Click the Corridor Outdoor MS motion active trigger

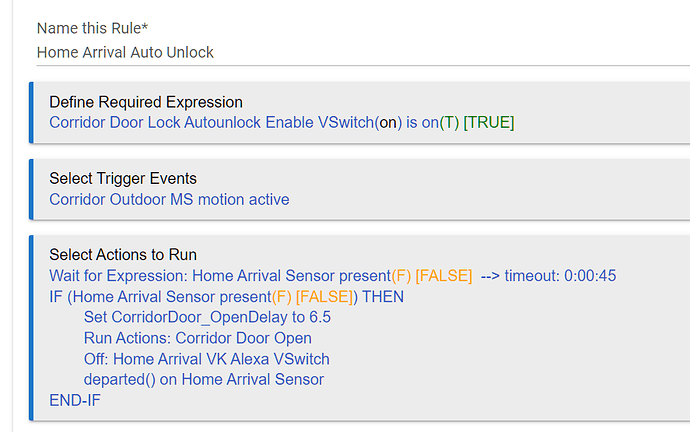pyautogui.click(x=169, y=199)
